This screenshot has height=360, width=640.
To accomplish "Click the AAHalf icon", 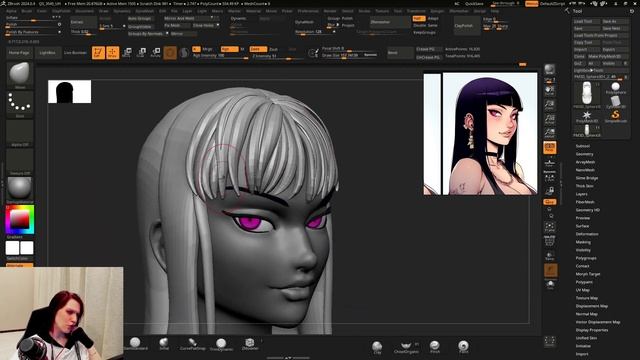I will (549, 133).
